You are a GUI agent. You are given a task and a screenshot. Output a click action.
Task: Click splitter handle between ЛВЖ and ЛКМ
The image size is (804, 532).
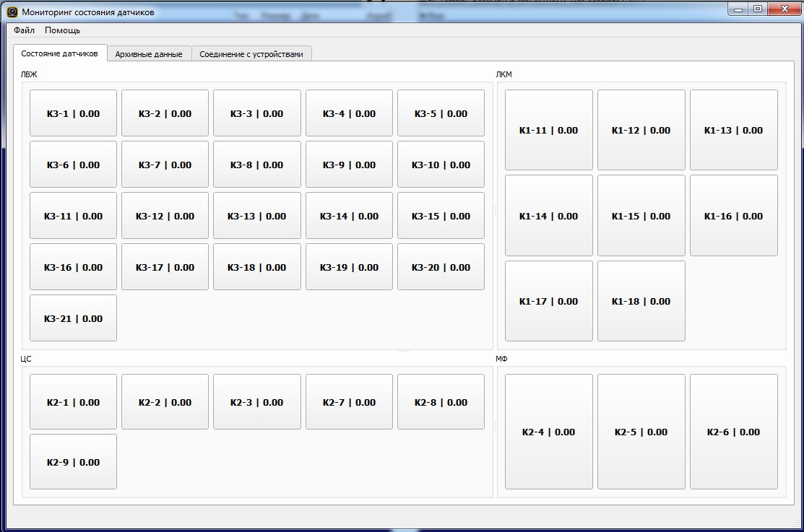click(495, 210)
